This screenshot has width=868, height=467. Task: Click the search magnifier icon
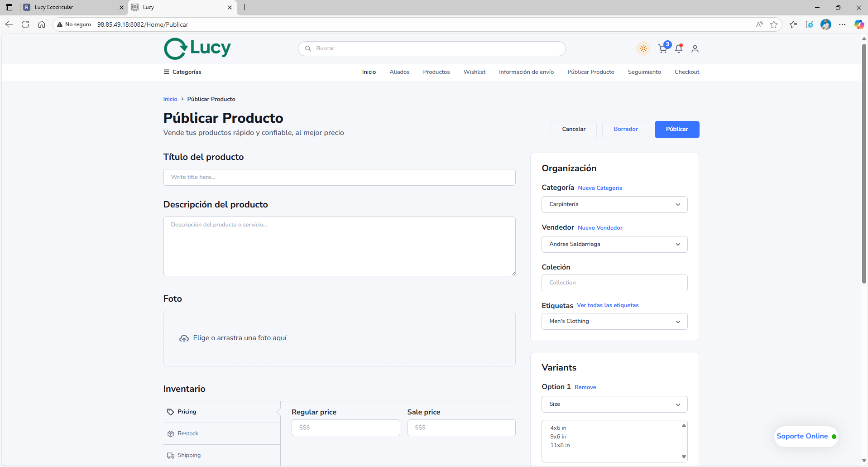tap(308, 48)
